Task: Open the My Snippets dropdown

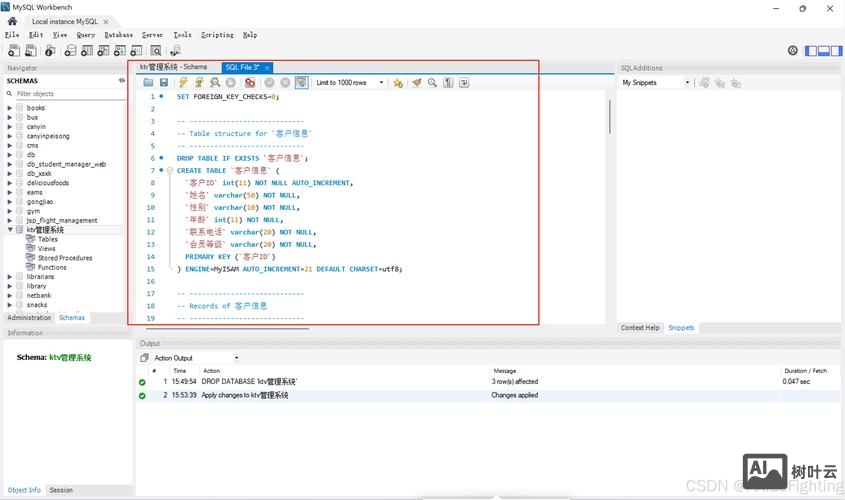Action: [x=656, y=82]
